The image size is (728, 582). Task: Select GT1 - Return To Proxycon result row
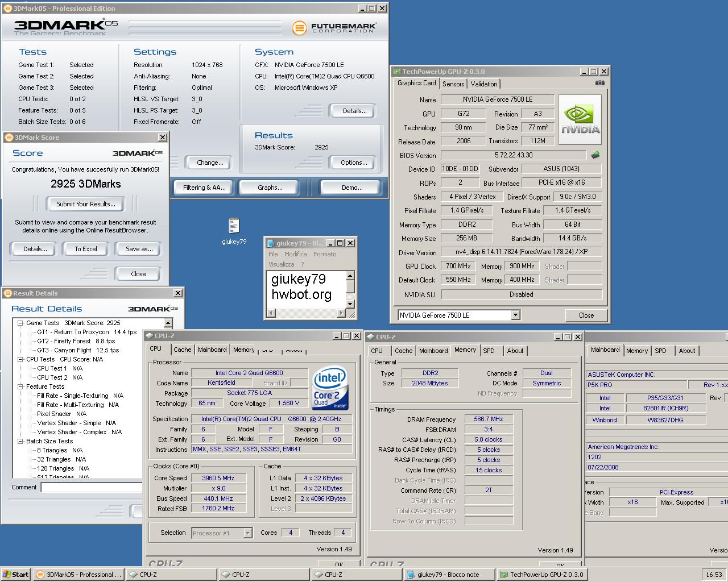click(x=87, y=332)
